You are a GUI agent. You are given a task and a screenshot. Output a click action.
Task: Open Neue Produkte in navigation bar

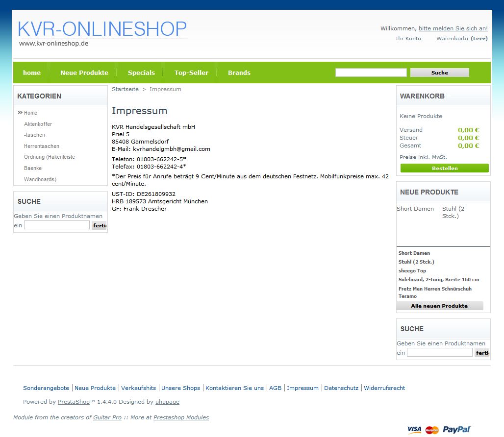[84, 73]
